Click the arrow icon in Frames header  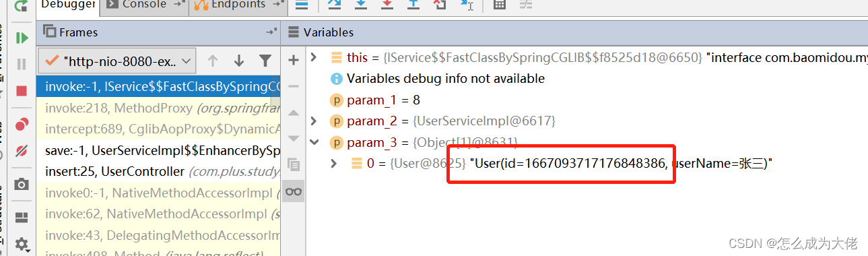pos(271,32)
